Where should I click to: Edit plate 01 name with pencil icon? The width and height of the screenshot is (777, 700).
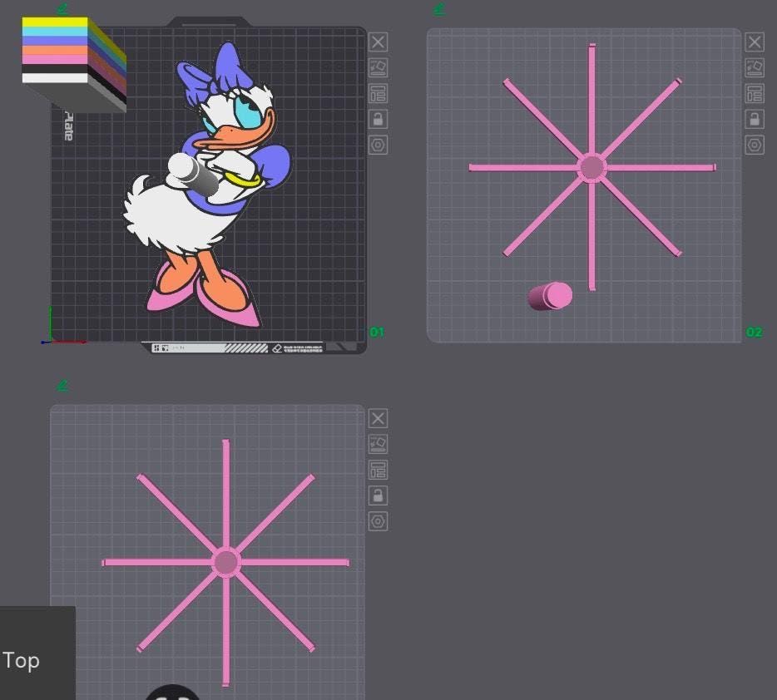point(62,8)
